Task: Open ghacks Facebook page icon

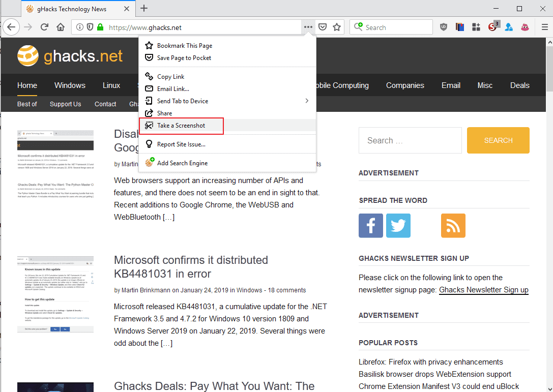Action: (371, 226)
